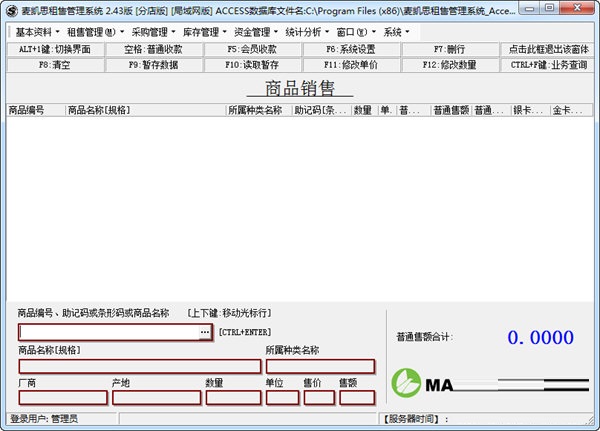Close the application window
600x431 pixels.
click(x=577, y=8)
